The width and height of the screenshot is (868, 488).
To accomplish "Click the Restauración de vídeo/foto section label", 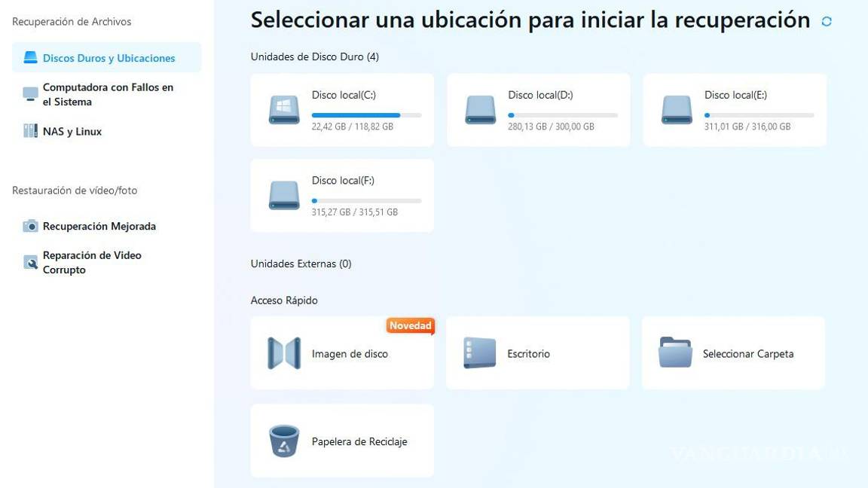I will 74,190.
